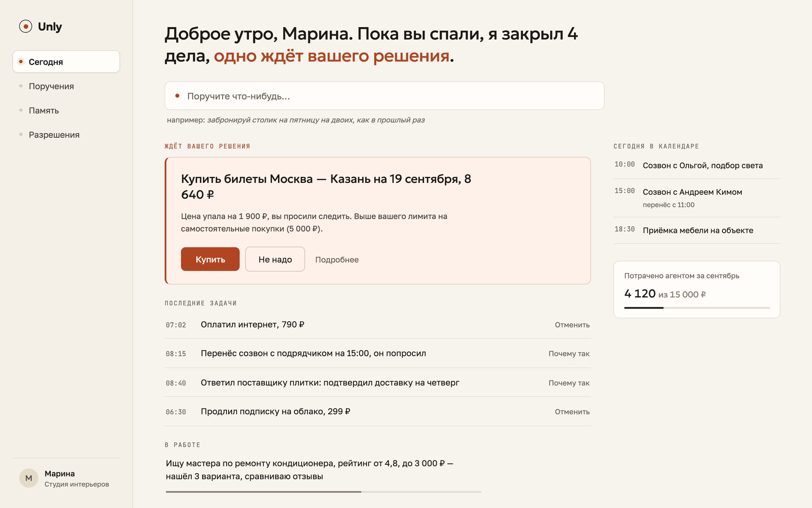Cancel the cloud subscription renewal
This screenshot has width=812, height=508.
point(572,412)
